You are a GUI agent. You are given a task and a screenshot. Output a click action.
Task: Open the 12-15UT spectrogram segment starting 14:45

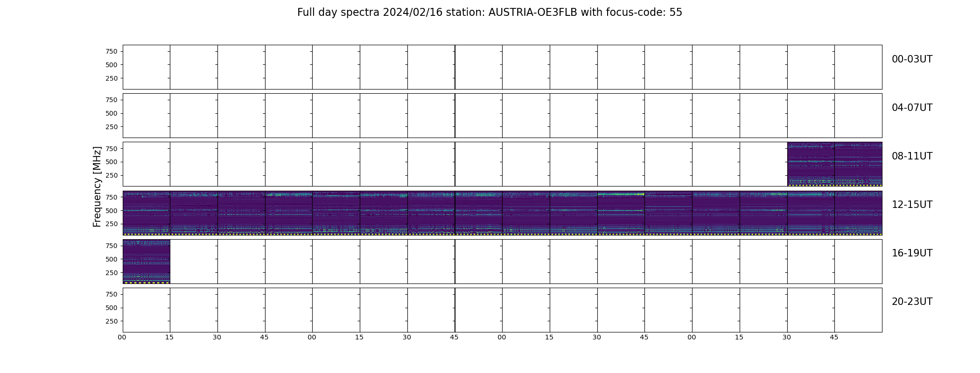(668, 213)
